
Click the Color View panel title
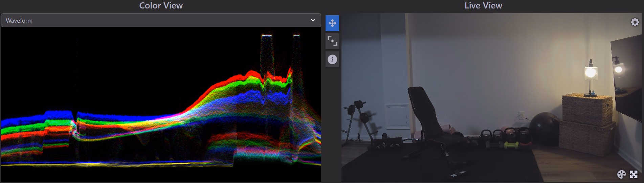(161, 5)
